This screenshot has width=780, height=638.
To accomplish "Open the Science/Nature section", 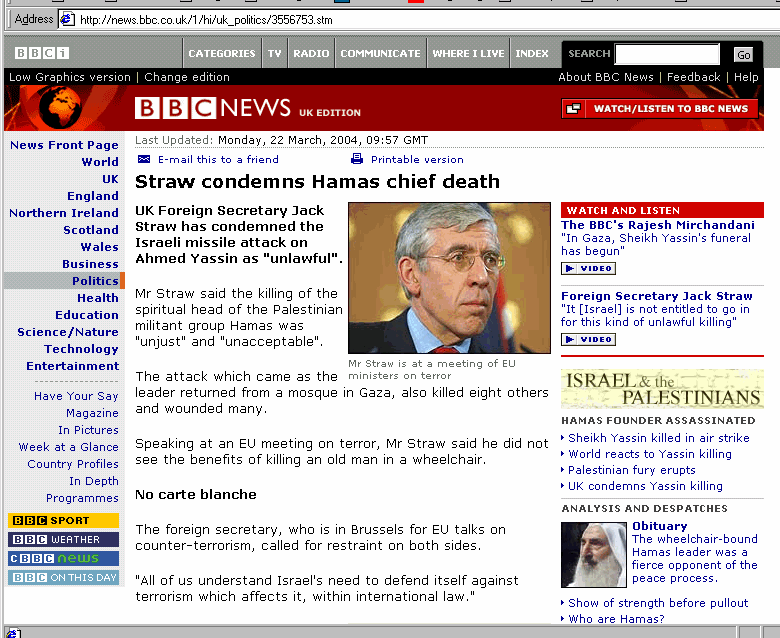I will point(68,332).
